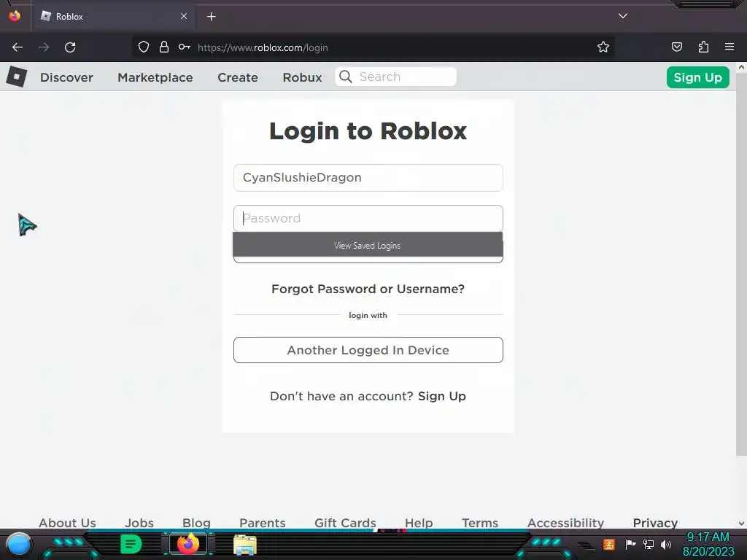Click the padlock site security icon
Image resolution: width=747 pixels, height=560 pixels.
tap(164, 47)
